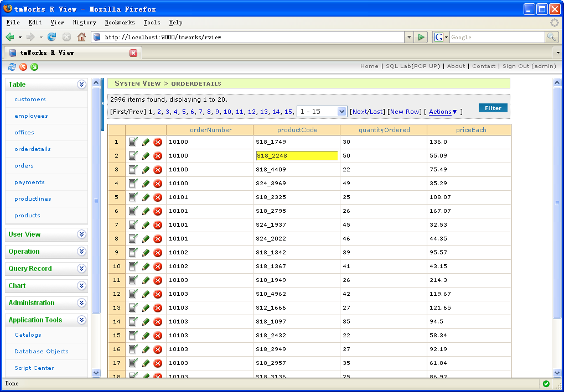Delete row 11 with the red X icon

pyautogui.click(x=158, y=281)
